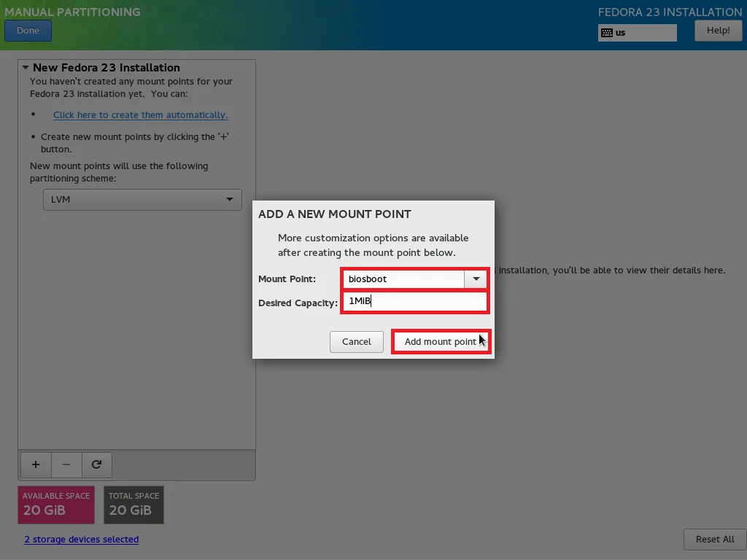Screen dimensions: 747x560
Task: Open the Mount Point dropdown arrow
Action: click(476, 279)
